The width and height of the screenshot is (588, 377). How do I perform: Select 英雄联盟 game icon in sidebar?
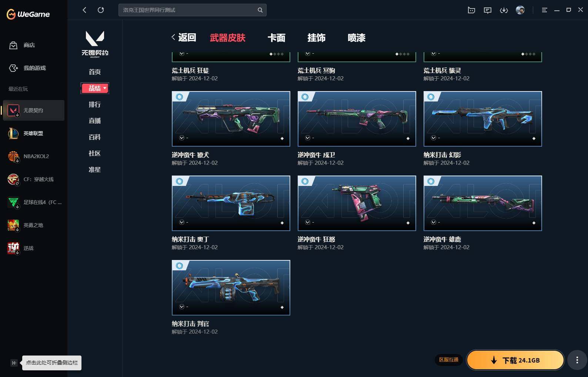(13, 133)
